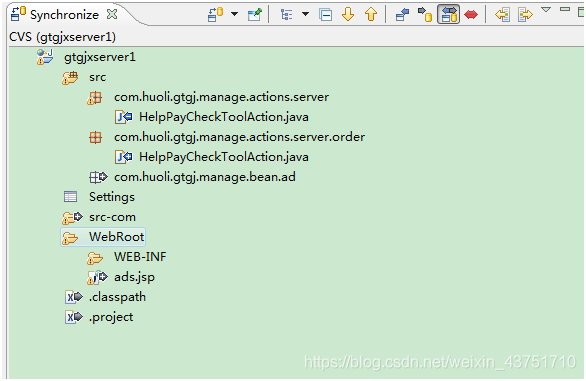Open the layout dropdown arrow
The width and height of the screenshot is (586, 381).
coord(305,15)
